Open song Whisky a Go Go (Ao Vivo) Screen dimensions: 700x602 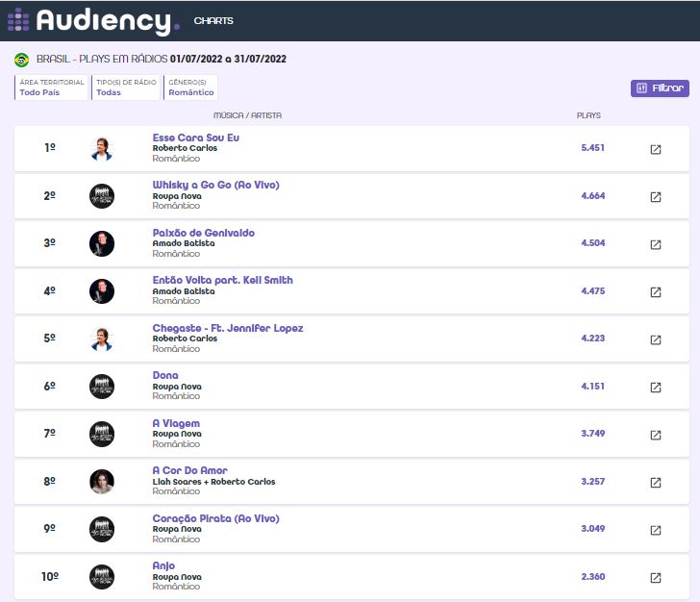[x=216, y=185]
